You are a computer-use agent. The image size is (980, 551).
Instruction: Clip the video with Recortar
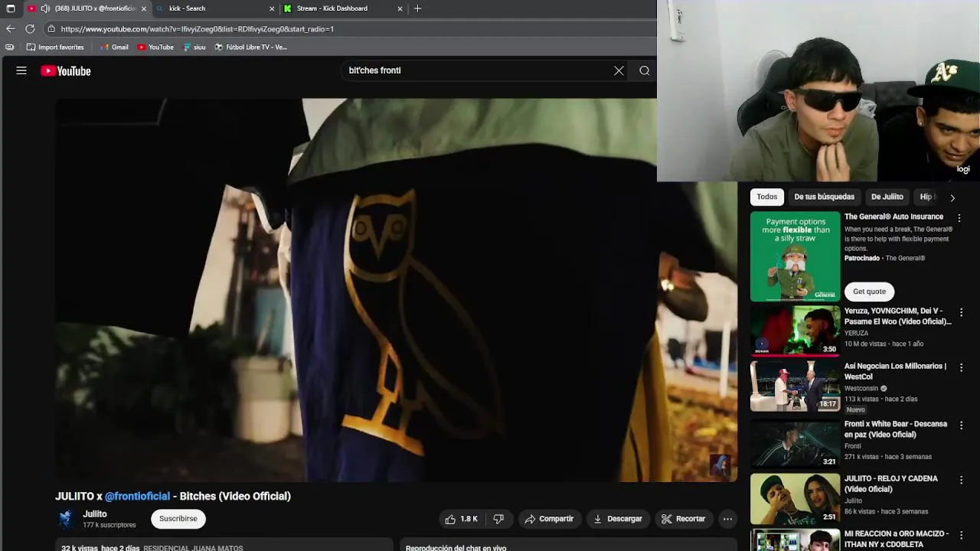pyautogui.click(x=683, y=519)
